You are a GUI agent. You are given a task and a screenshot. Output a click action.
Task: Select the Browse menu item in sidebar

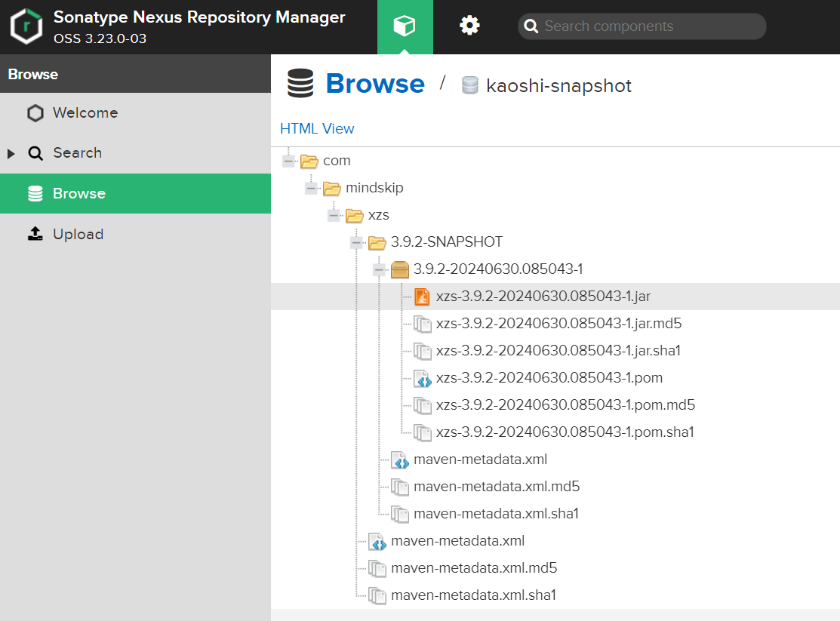click(x=136, y=193)
